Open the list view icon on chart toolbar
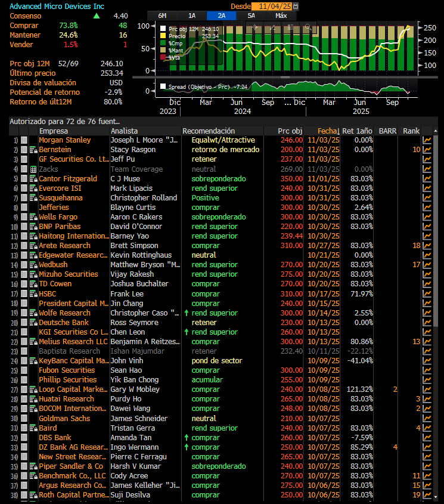This screenshot has height=504, width=444. point(290,27)
